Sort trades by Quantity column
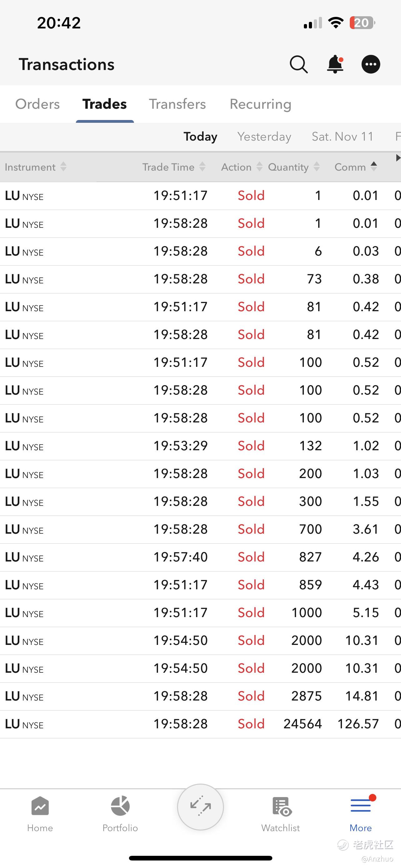The image size is (401, 868). pos(294,167)
